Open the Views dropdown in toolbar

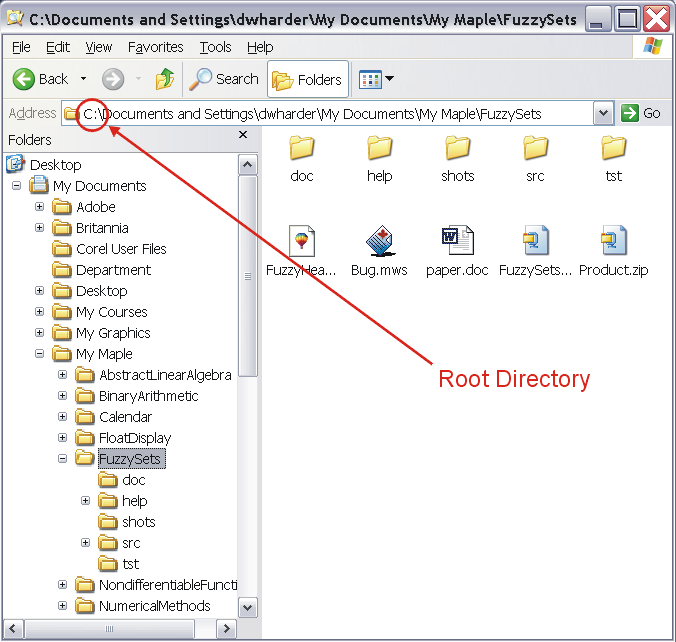point(376,79)
